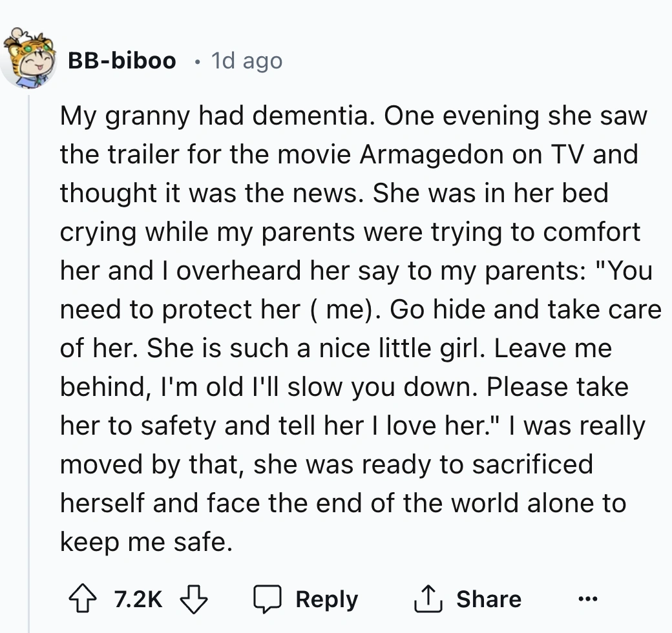The image size is (672, 633).
Task: Open BB-biboo's user profile via username
Action: (122, 61)
